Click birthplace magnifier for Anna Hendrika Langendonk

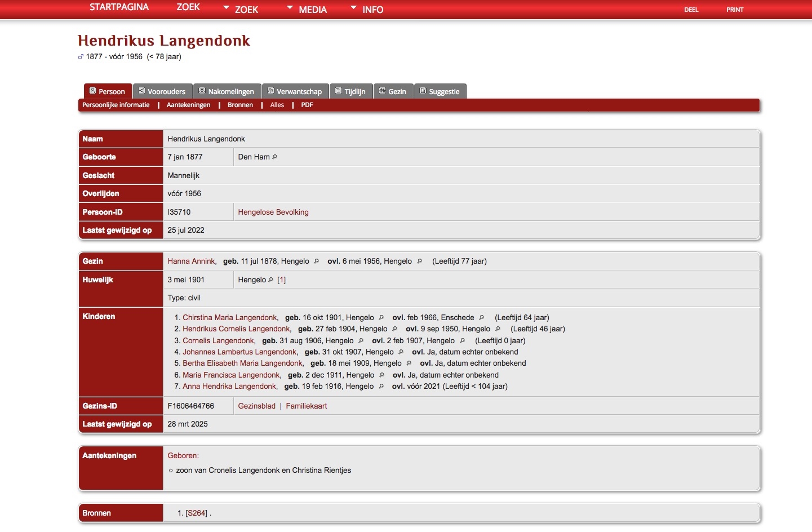point(381,387)
